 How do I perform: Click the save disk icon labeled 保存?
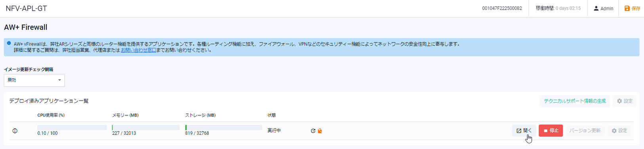tap(627, 8)
